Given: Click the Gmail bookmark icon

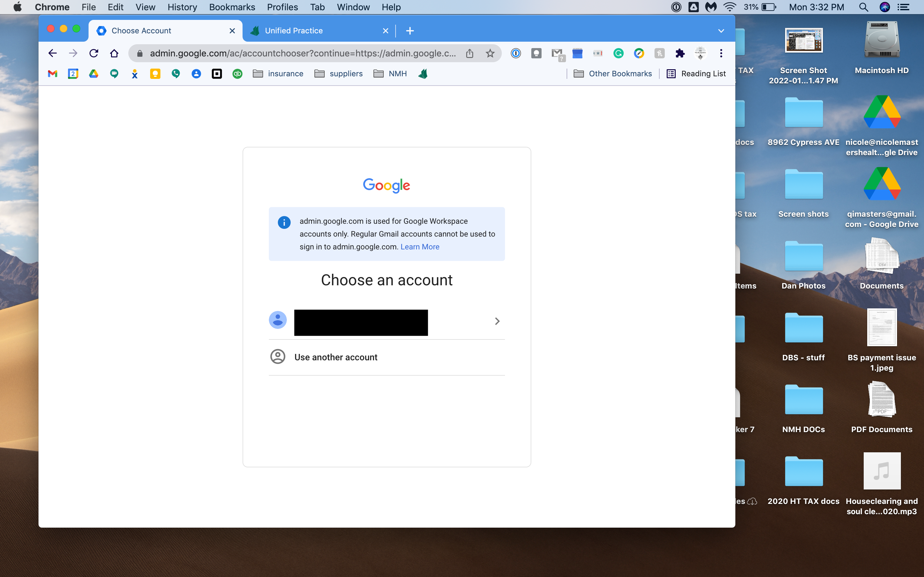Looking at the screenshot, I should (52, 74).
